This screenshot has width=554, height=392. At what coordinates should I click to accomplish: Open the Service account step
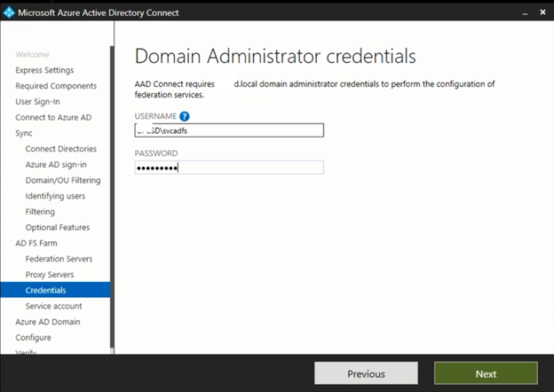pos(53,306)
